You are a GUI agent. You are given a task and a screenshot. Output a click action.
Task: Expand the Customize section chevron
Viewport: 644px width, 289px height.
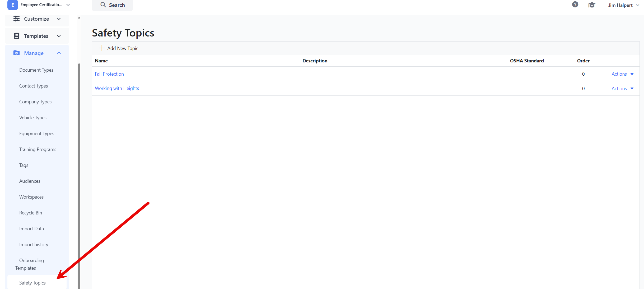(59, 19)
